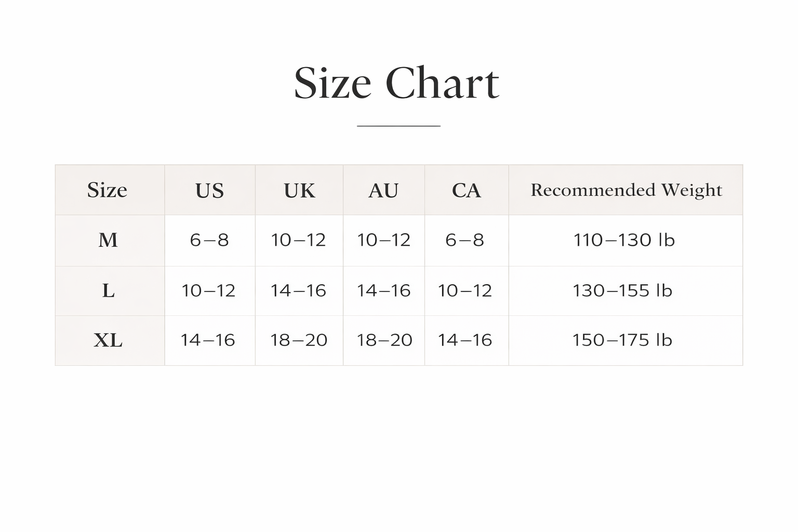
Task: Click the divider line under the title
Action: click(x=398, y=126)
